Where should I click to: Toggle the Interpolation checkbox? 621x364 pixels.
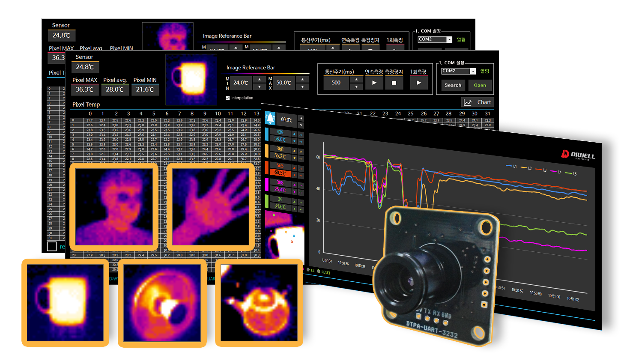click(228, 98)
